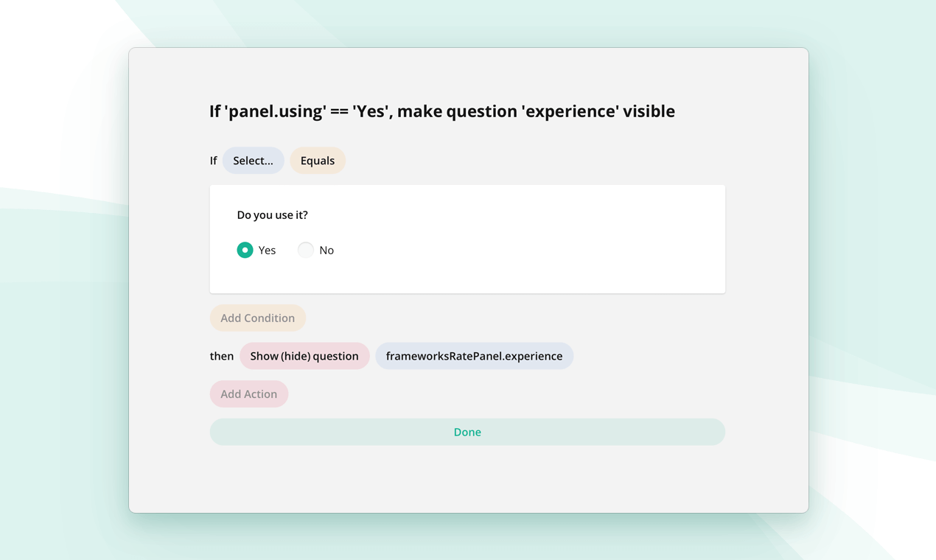
Task: Click Done to finish the rule
Action: click(467, 432)
